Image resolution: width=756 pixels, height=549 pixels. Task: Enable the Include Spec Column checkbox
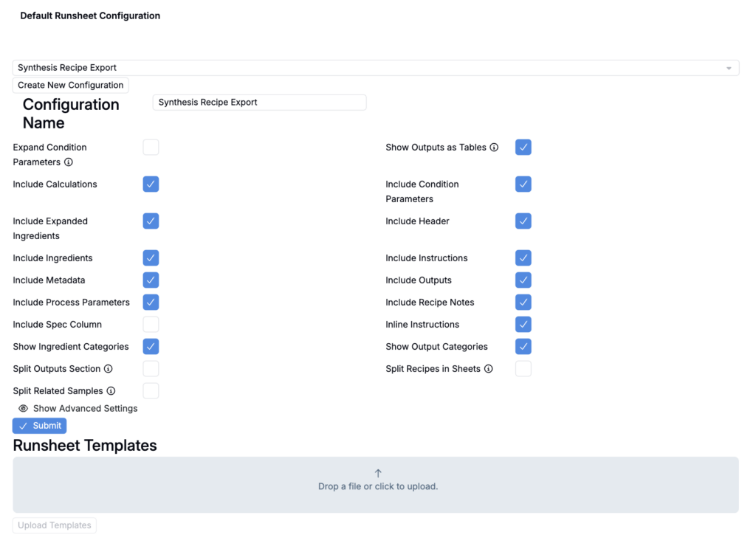(x=151, y=325)
